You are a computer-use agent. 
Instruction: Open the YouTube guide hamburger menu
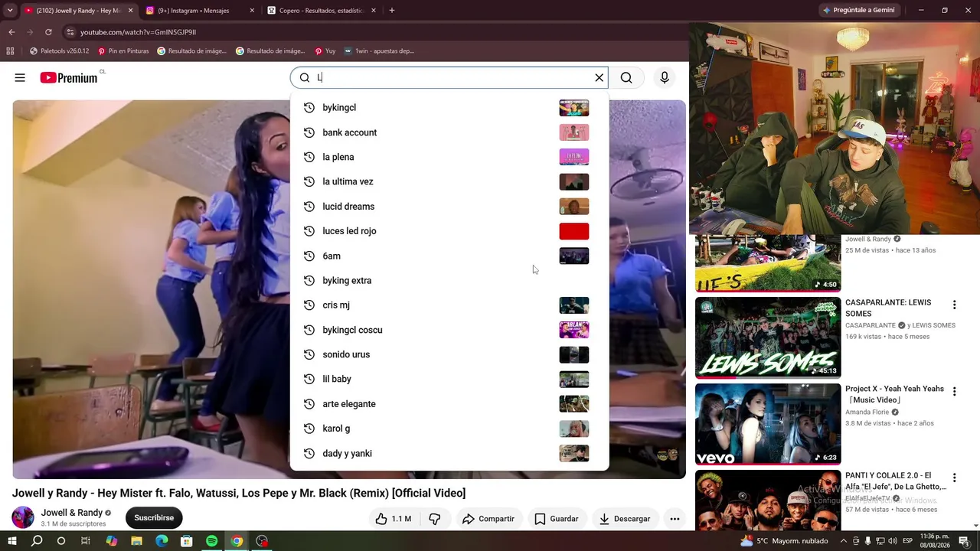(x=20, y=77)
